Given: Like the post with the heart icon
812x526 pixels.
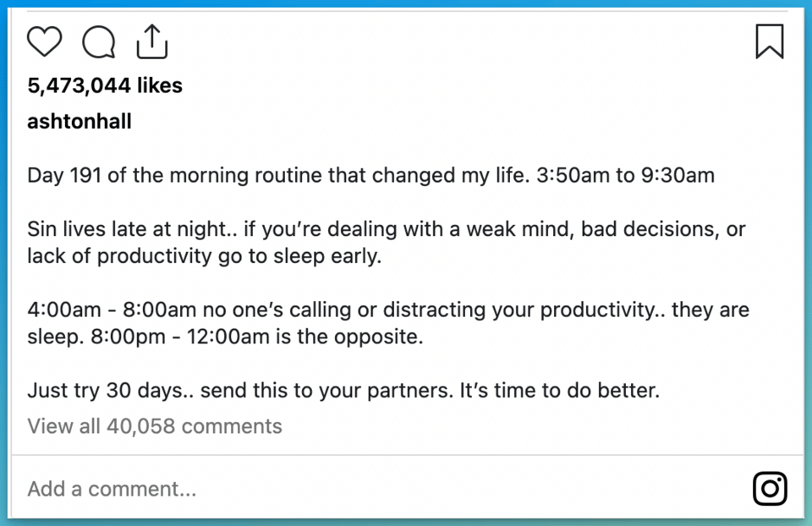Looking at the screenshot, I should coord(45,41).
